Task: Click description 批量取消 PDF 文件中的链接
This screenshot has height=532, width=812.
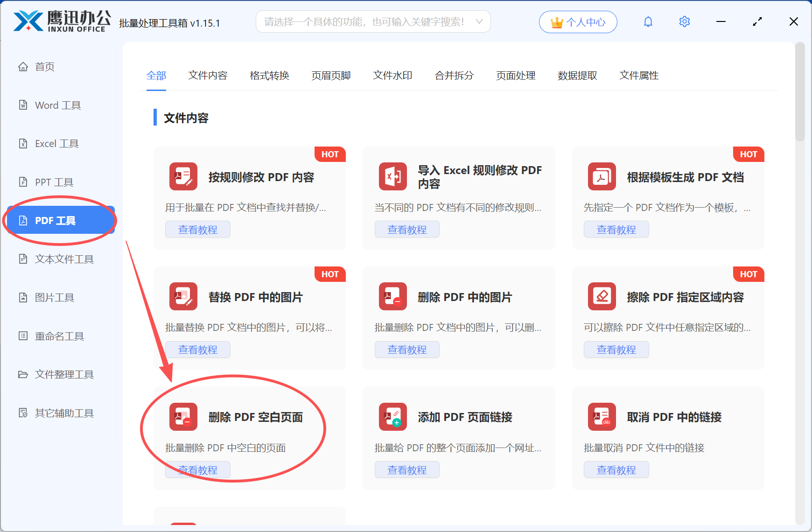Action: (644, 448)
